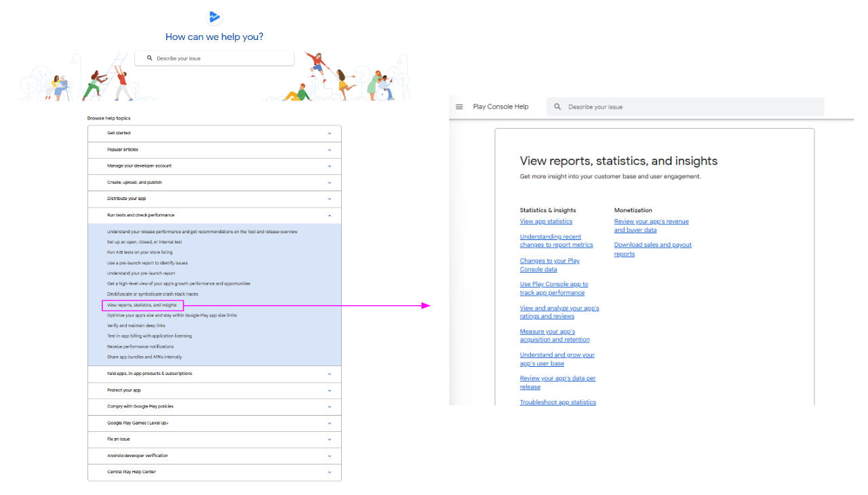Screen dimensions: 868x495
Task: Open Download sales and payout reports
Action: pos(653,250)
